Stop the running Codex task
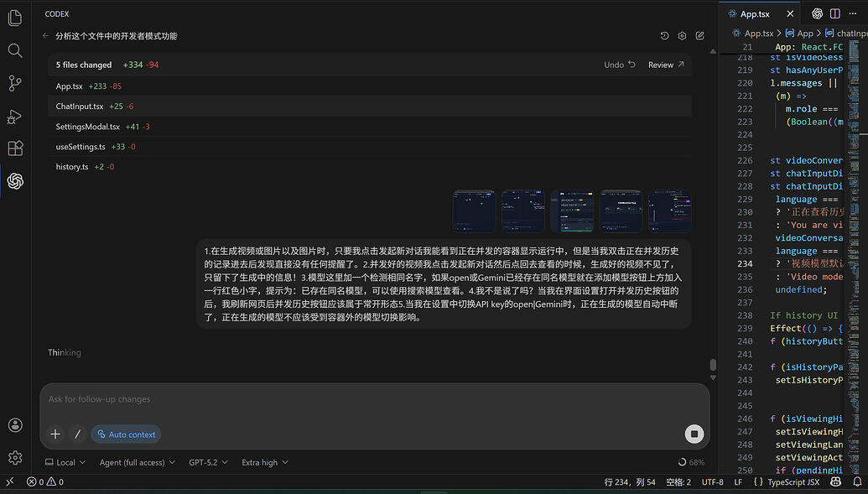 pyautogui.click(x=694, y=434)
